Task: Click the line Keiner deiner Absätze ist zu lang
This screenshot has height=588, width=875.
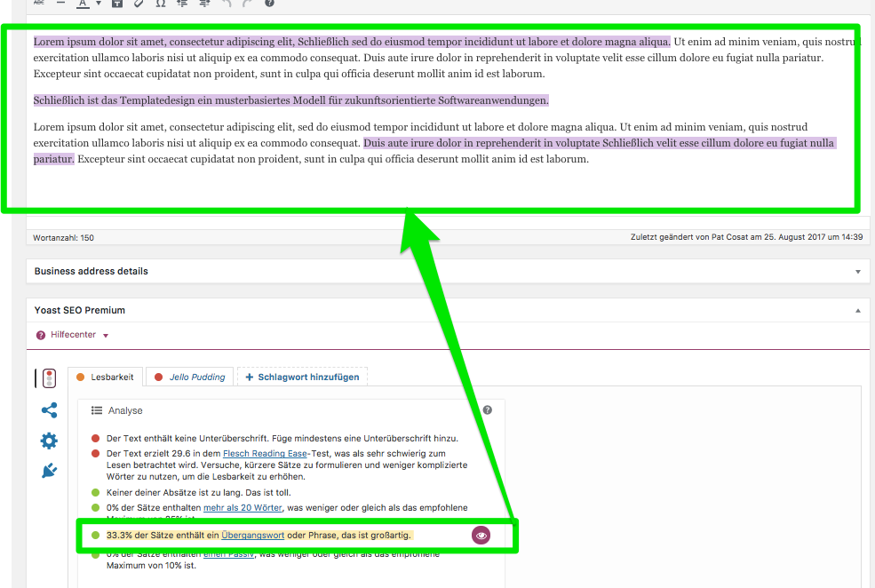Action: [x=199, y=493]
